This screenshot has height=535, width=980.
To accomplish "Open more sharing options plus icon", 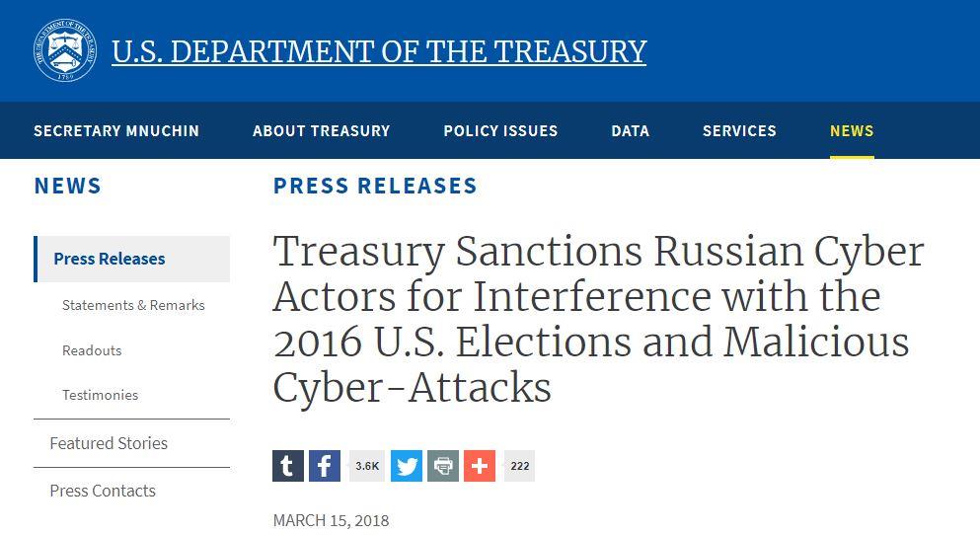I will (x=480, y=466).
